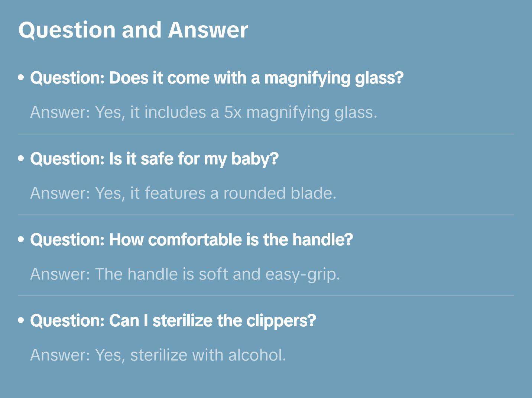532x398 pixels.
Task: Click the bullet beside the handle question
Action: coord(21,239)
